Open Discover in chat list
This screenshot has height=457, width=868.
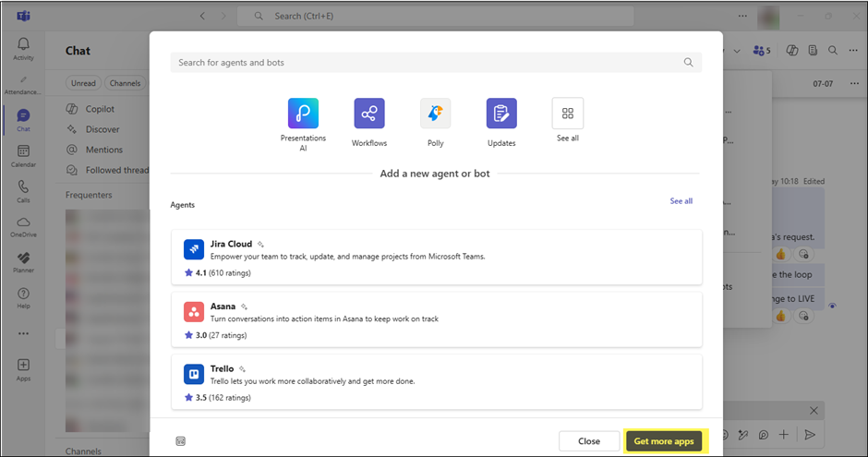click(102, 129)
